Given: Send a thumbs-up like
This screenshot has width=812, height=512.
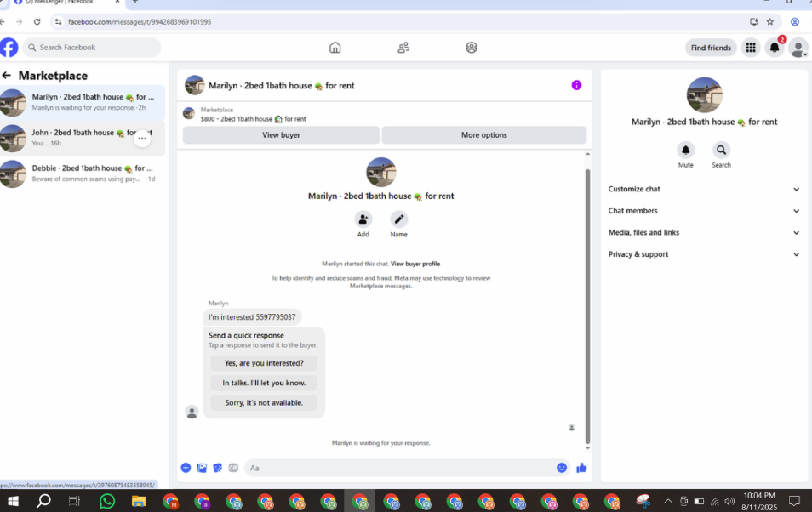Looking at the screenshot, I should tap(581, 468).
